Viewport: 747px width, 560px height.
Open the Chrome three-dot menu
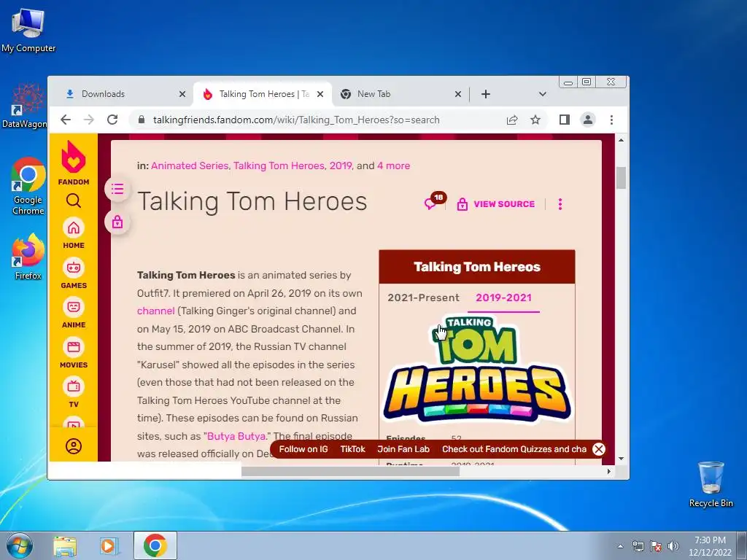[612, 120]
